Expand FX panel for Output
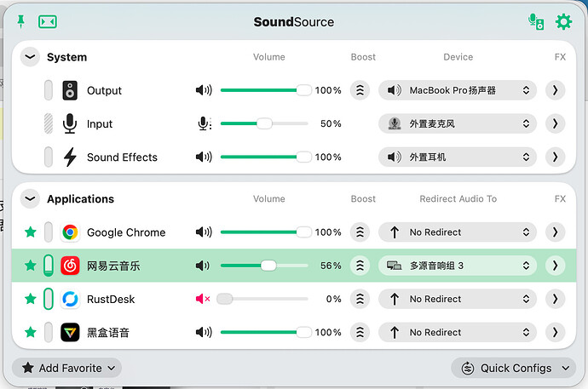The height and width of the screenshot is (389, 588). click(x=556, y=90)
